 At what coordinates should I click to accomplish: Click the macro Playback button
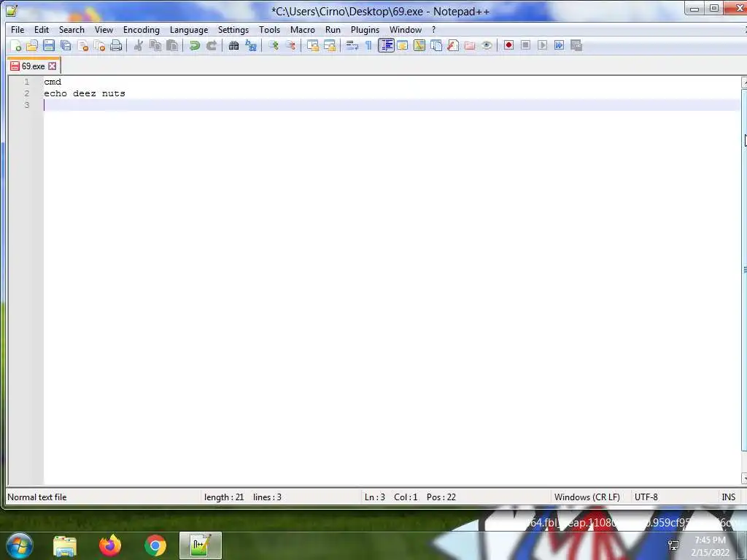(x=542, y=45)
